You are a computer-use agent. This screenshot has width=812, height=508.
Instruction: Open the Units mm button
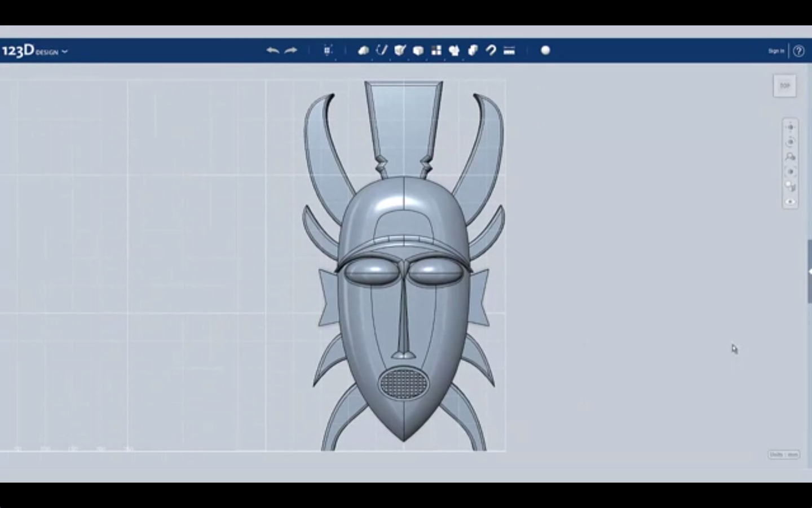pyautogui.click(x=784, y=454)
